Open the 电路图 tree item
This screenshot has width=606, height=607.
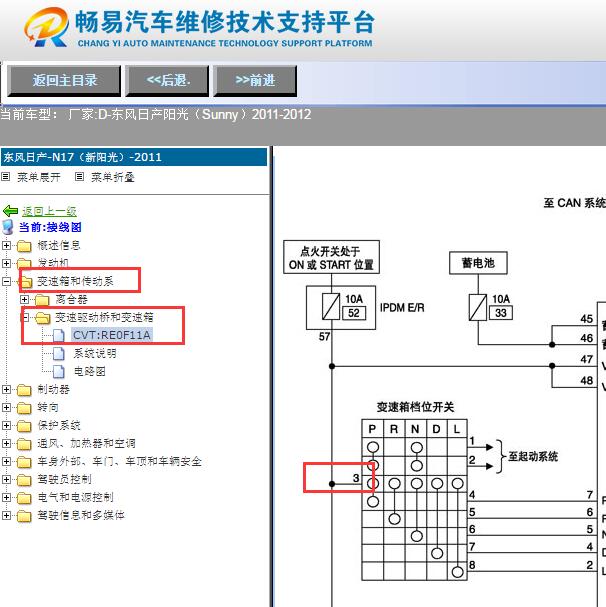(89, 371)
